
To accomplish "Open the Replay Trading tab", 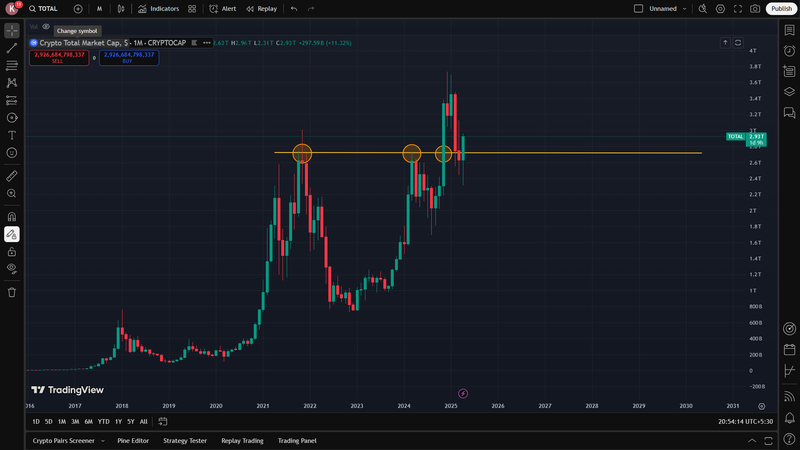I will point(242,441).
